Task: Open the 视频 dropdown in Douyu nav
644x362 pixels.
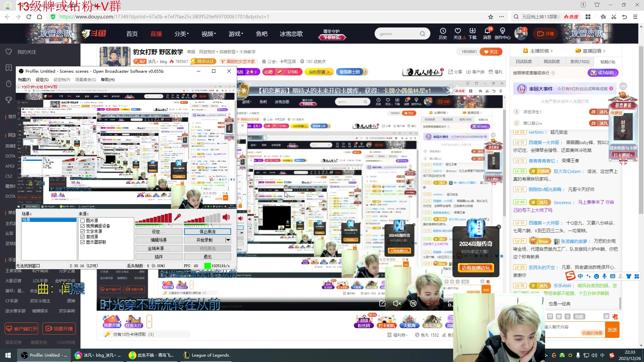Action: [209, 34]
